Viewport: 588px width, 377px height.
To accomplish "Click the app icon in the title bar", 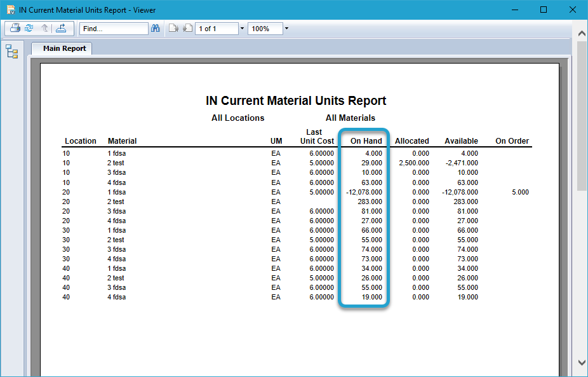I will 11,10.
